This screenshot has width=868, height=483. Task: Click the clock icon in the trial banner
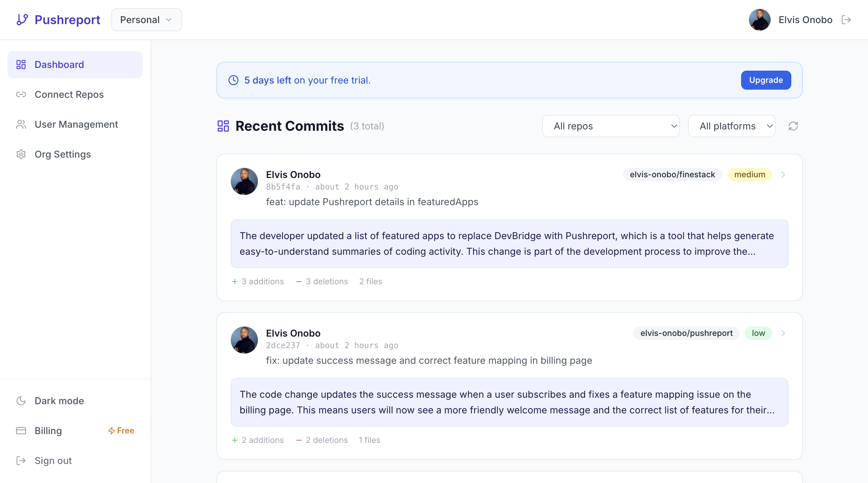[x=233, y=80]
